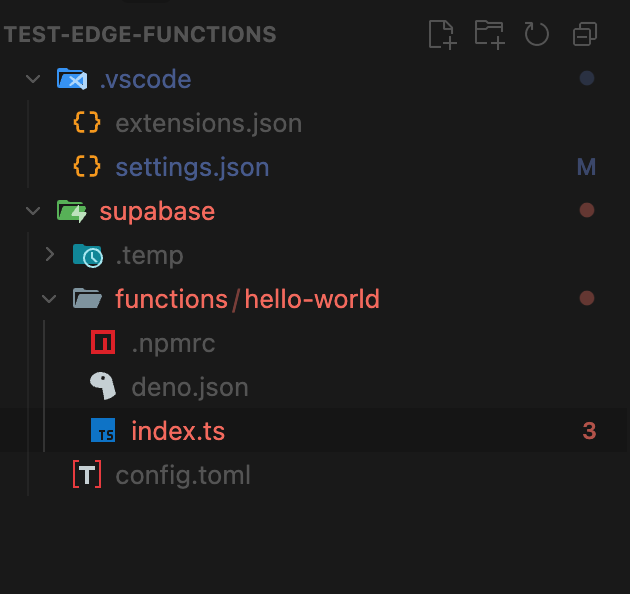
Task: Collapse all folders in Explorer
Action: [584, 35]
